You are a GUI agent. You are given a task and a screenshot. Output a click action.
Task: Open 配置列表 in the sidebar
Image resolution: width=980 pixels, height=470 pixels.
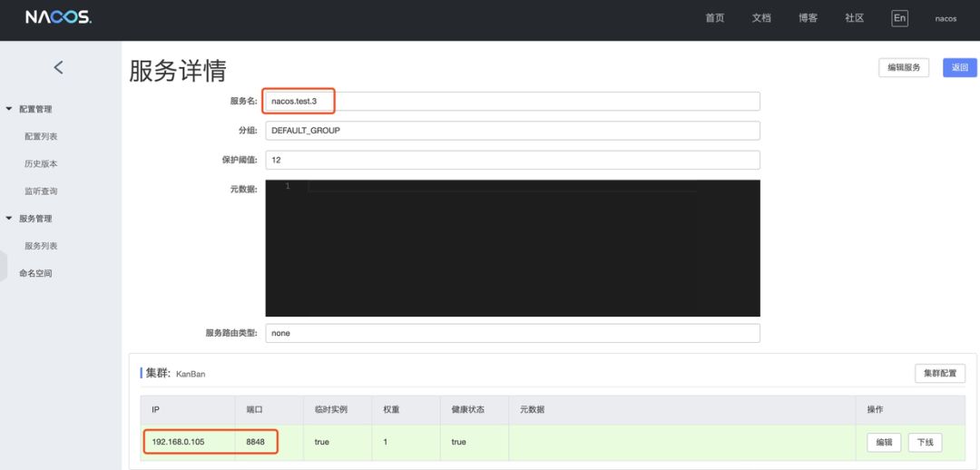tap(41, 136)
